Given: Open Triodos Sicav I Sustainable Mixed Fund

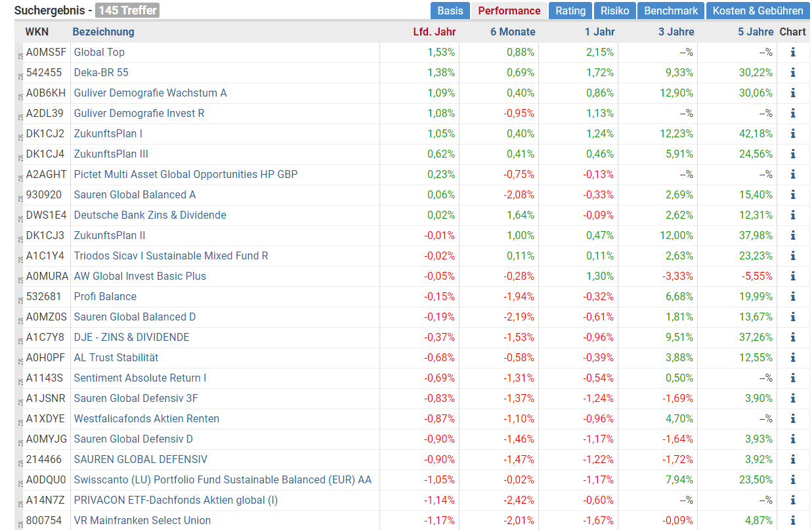Looking at the screenshot, I should point(171,256).
